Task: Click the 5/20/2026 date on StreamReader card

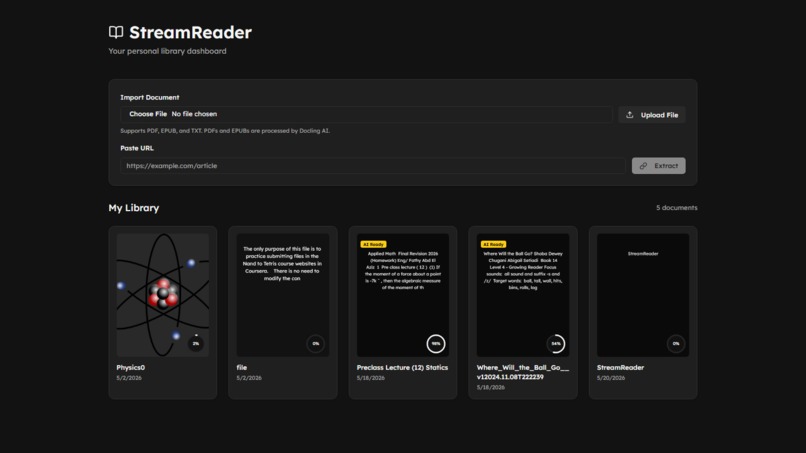Action: pos(611,378)
